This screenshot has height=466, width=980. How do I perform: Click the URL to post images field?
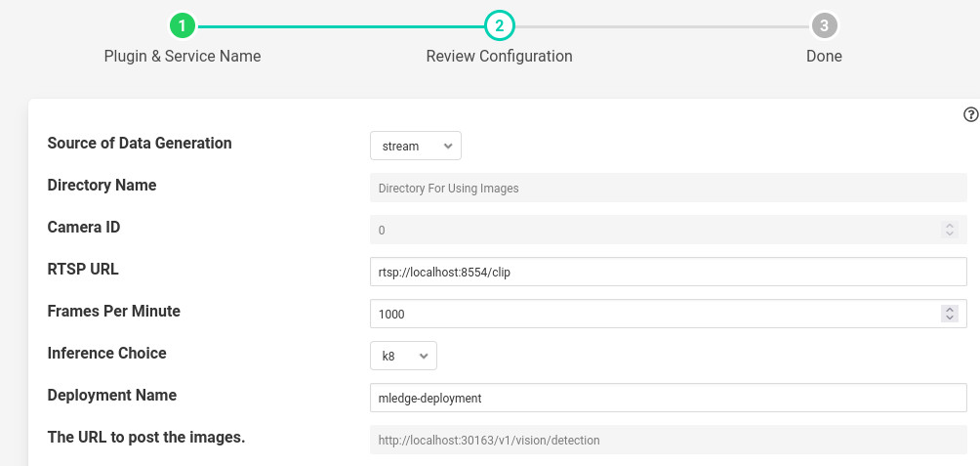pyautogui.click(x=668, y=440)
